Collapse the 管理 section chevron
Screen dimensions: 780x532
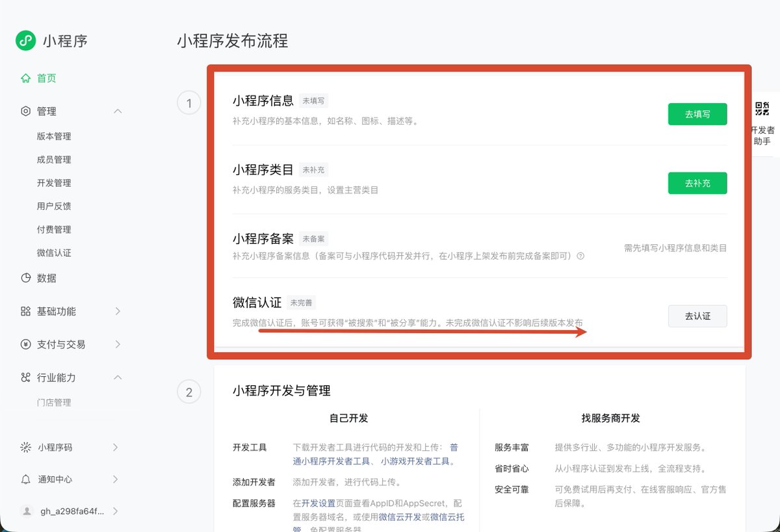pos(118,111)
